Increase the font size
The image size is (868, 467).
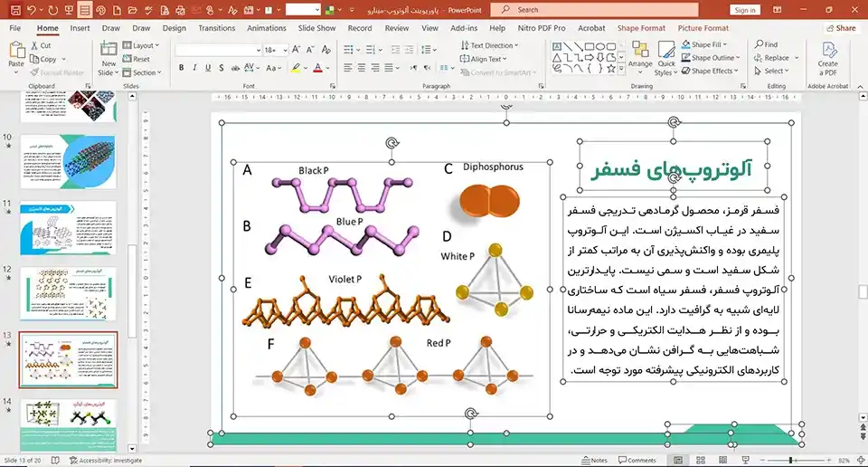[297, 50]
